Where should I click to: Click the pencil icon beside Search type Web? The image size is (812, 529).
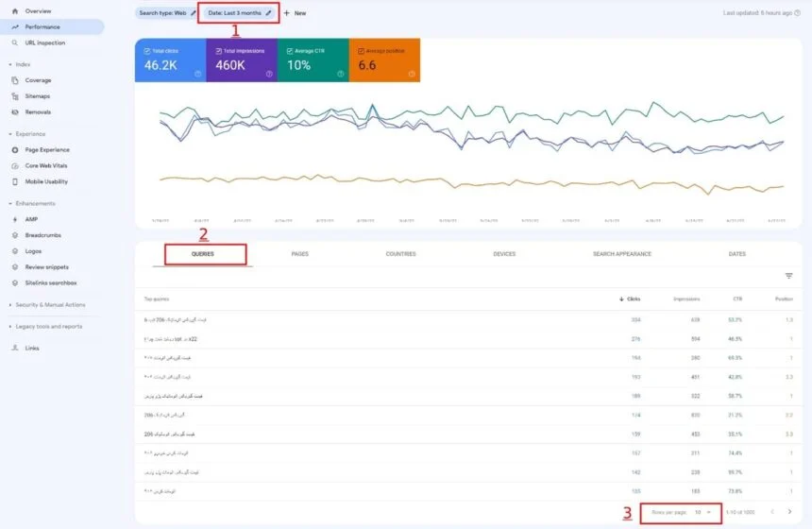pyautogui.click(x=194, y=13)
